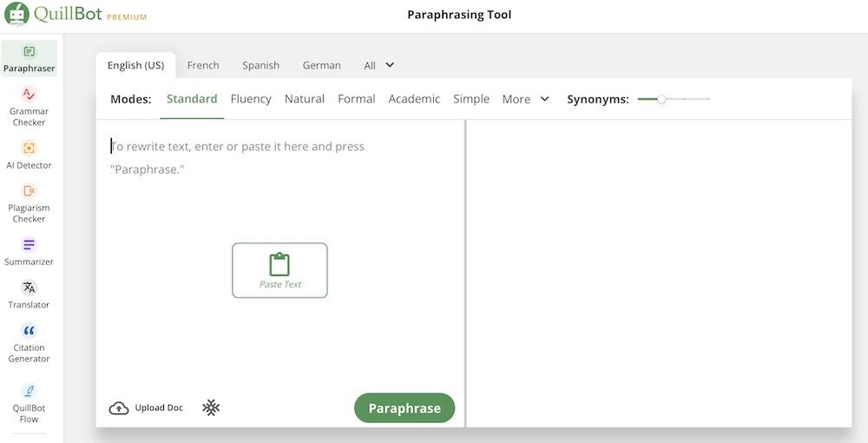Viewport: 868px width, 443px height.
Task: Open the Citation Generator icon
Action: pos(30,331)
